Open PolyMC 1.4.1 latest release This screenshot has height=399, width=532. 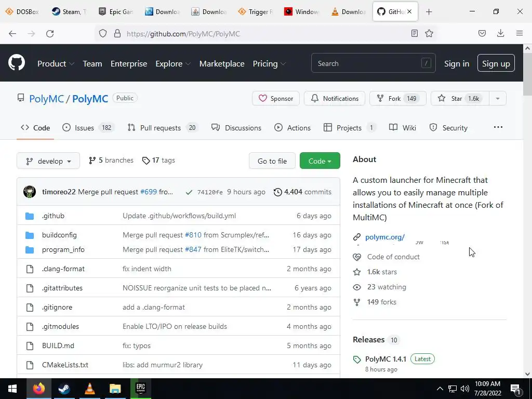386,359
